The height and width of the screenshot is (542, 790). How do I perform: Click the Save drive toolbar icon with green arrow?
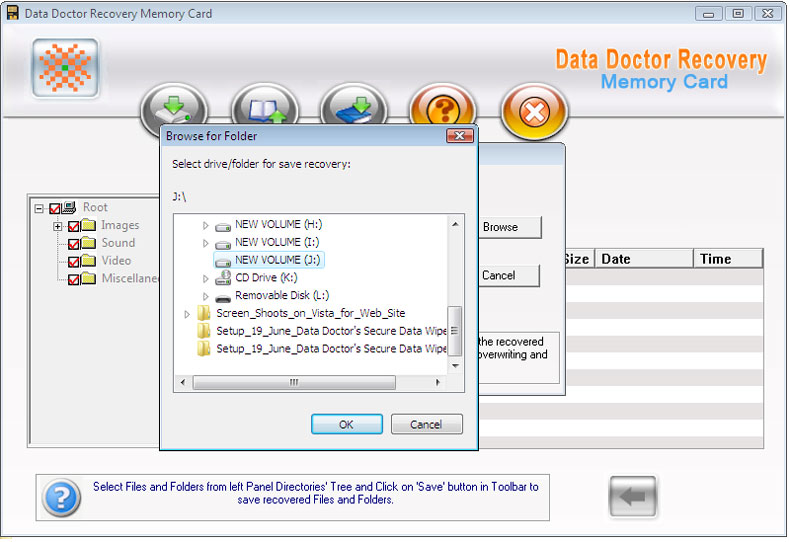(174, 108)
